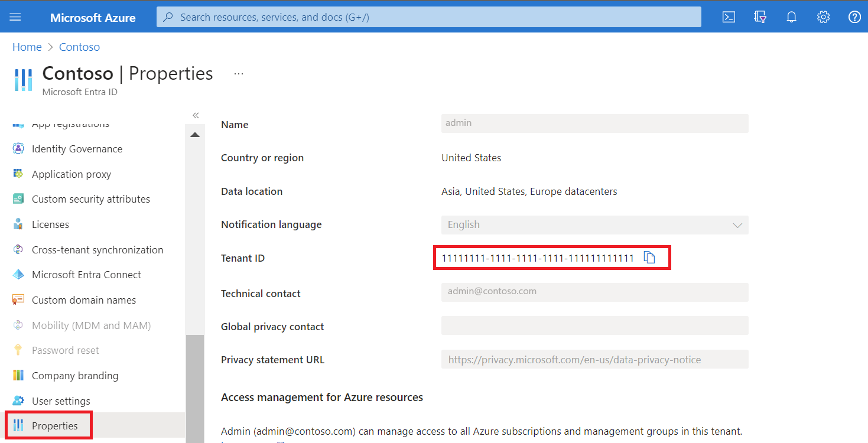Go to Company branding
Screen dimensions: 868x443
click(x=75, y=376)
